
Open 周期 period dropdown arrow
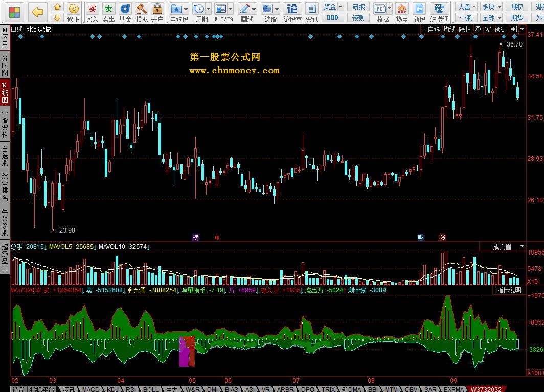tap(209, 9)
